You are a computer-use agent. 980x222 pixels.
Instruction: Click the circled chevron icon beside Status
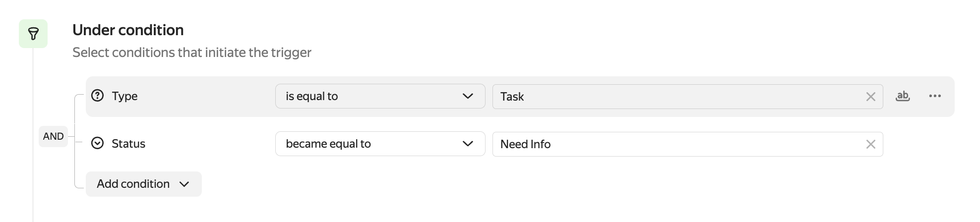tap(98, 143)
